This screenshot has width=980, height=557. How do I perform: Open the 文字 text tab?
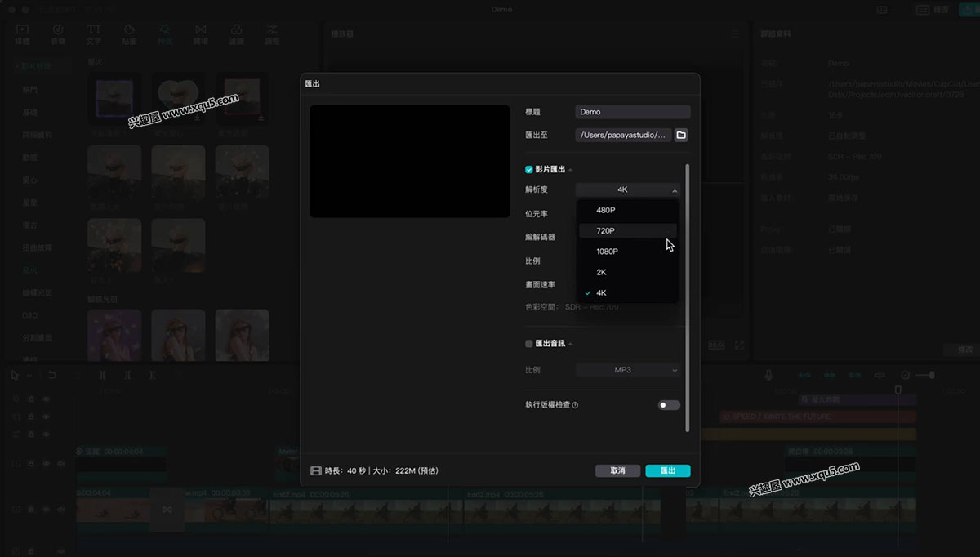tap(94, 34)
